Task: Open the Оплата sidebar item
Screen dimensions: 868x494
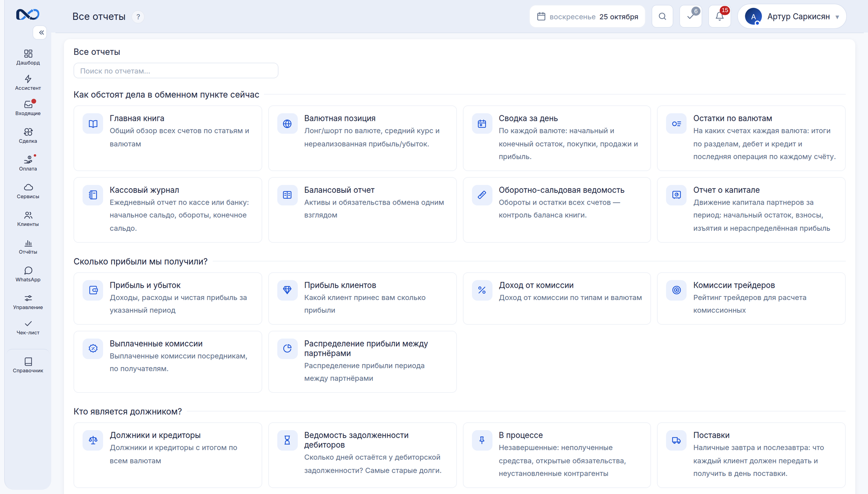Action: point(28,163)
